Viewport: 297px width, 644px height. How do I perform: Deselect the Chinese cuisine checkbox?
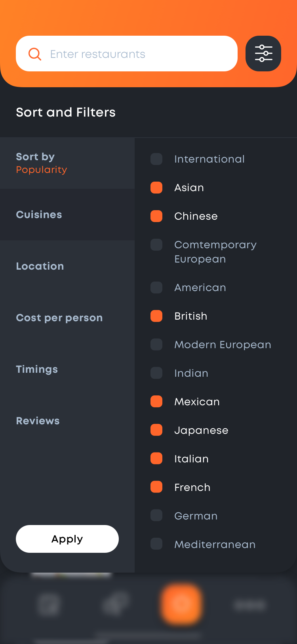click(x=156, y=216)
